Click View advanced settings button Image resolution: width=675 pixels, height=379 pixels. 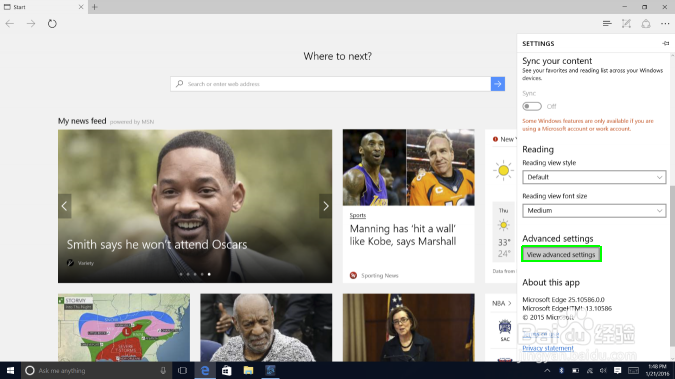point(561,254)
